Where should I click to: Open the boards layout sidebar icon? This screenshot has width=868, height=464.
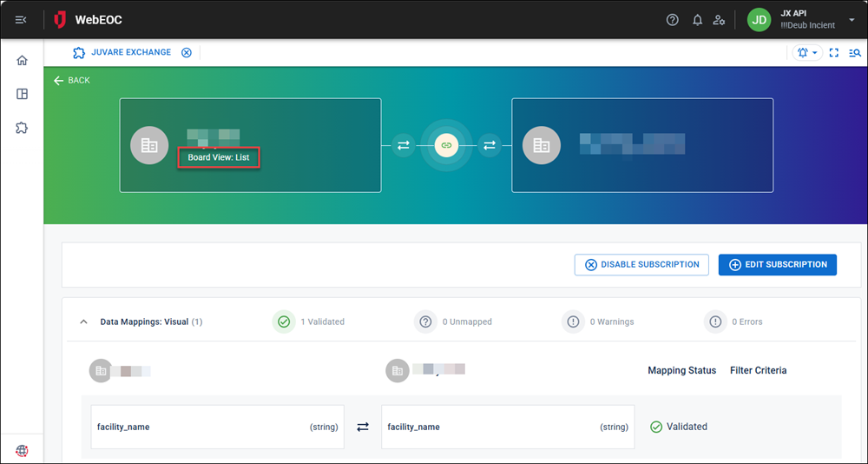click(22, 94)
